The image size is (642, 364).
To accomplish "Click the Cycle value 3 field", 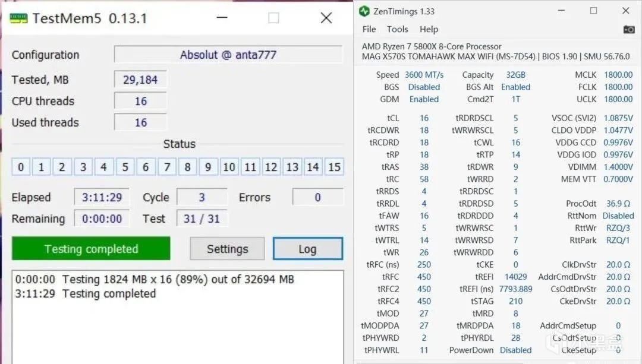I will pos(202,197).
